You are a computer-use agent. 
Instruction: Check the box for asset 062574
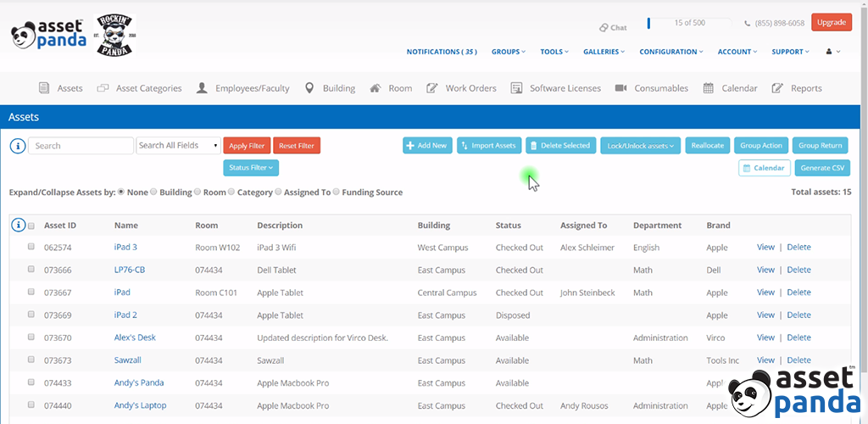[x=31, y=248]
